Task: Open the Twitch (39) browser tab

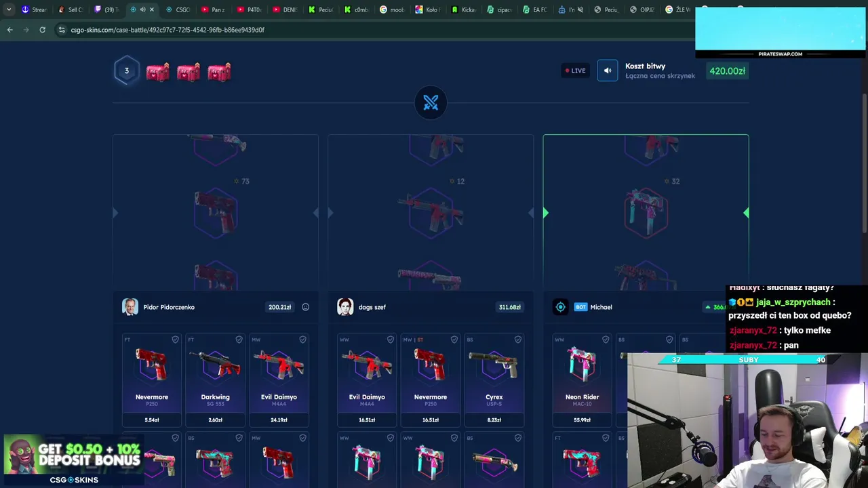Action: click(106, 9)
